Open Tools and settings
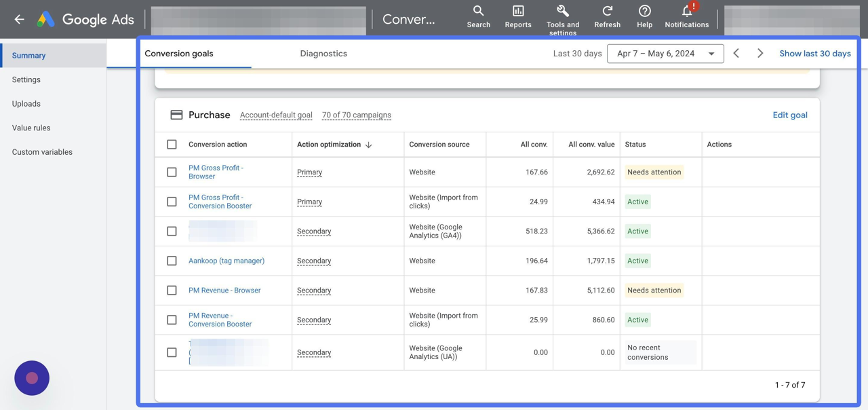 pos(563,19)
